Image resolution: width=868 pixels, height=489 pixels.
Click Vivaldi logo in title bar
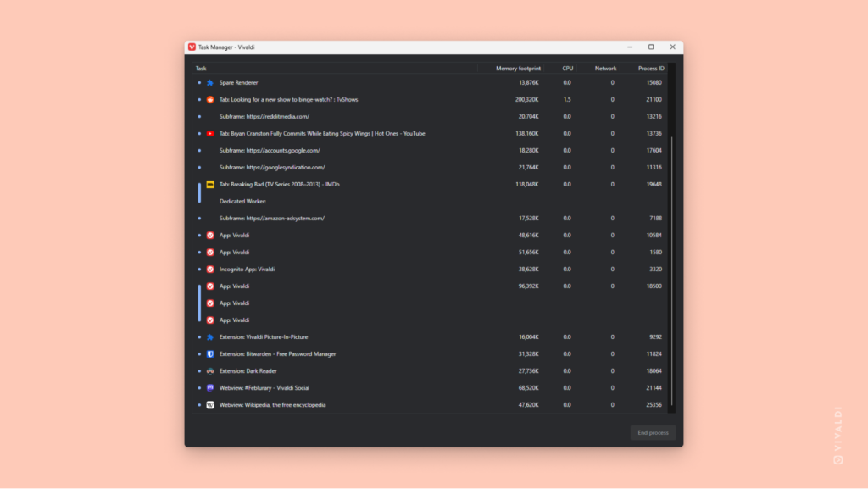click(x=192, y=47)
